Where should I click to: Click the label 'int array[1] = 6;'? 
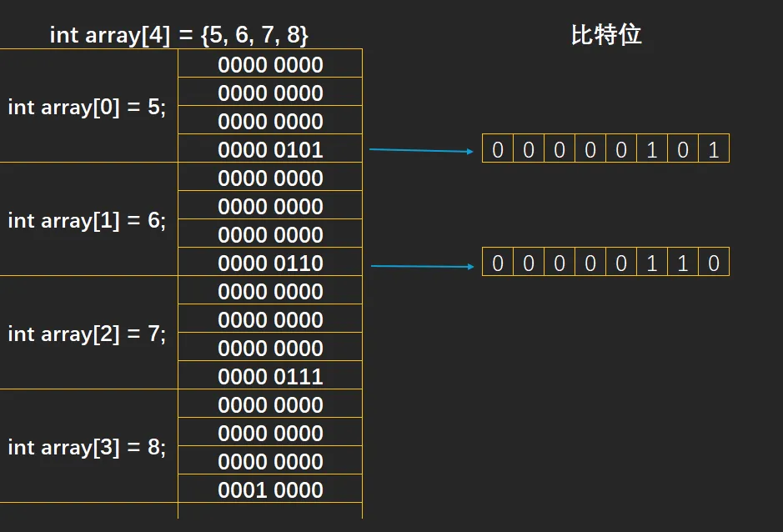[x=87, y=220]
